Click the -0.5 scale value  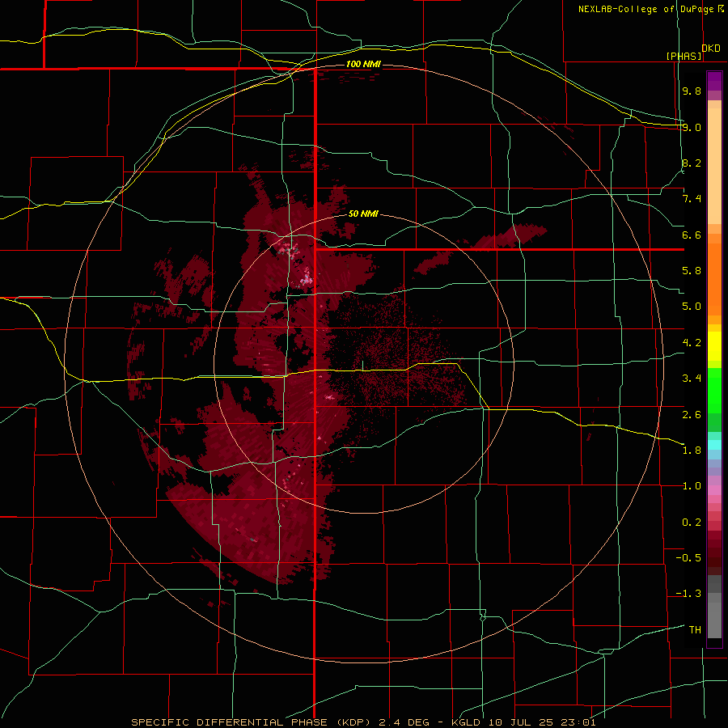tap(688, 558)
